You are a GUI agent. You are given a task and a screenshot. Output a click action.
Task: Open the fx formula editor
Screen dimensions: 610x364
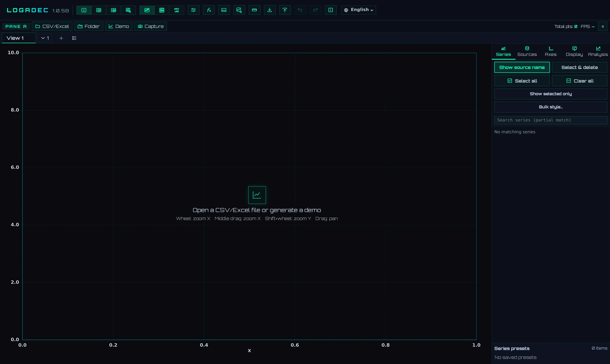click(x=209, y=10)
